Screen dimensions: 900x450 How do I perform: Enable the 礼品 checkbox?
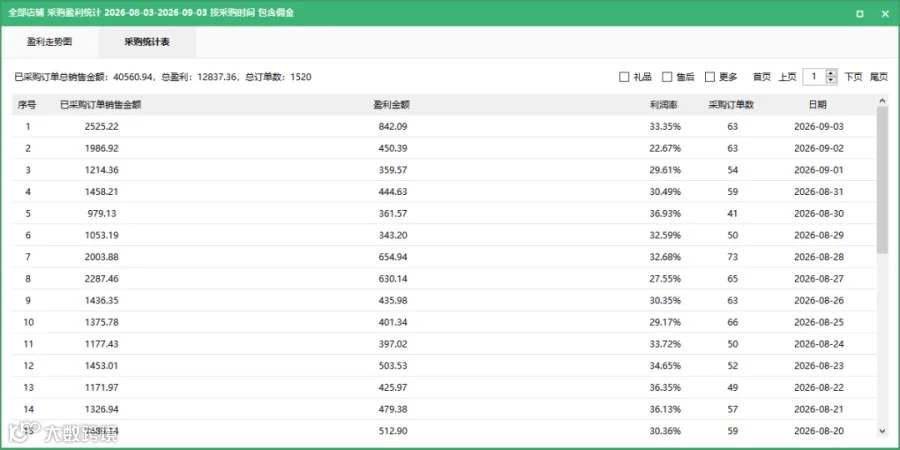[x=624, y=77]
